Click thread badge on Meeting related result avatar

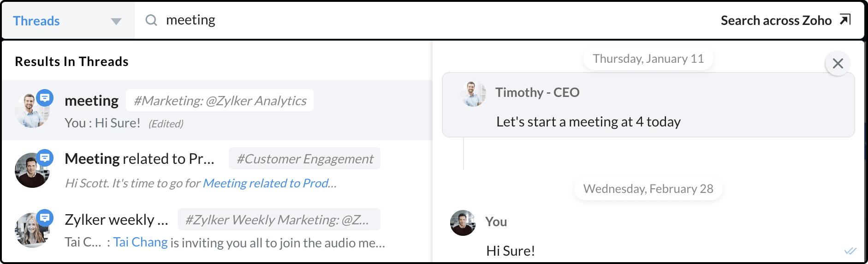click(45, 158)
